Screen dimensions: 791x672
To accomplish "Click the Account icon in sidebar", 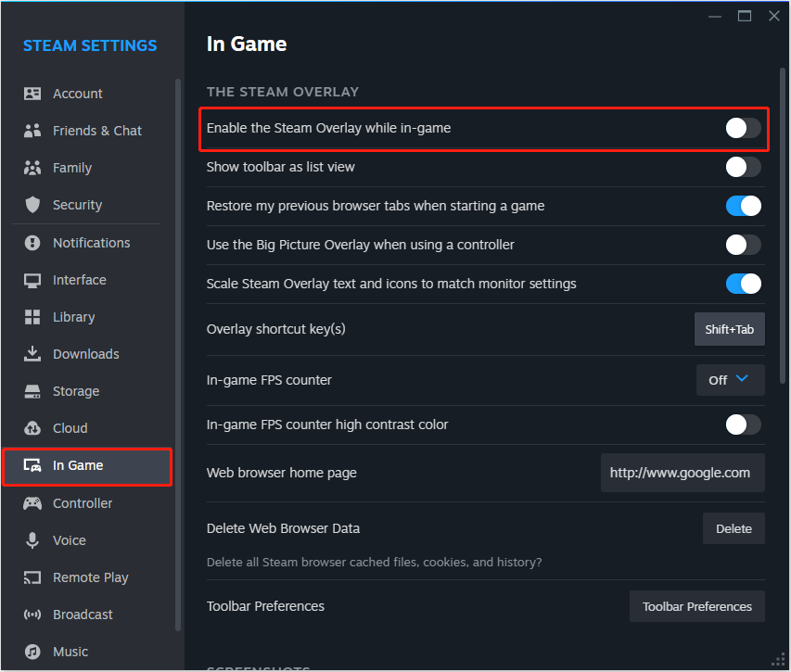I will 32,94.
